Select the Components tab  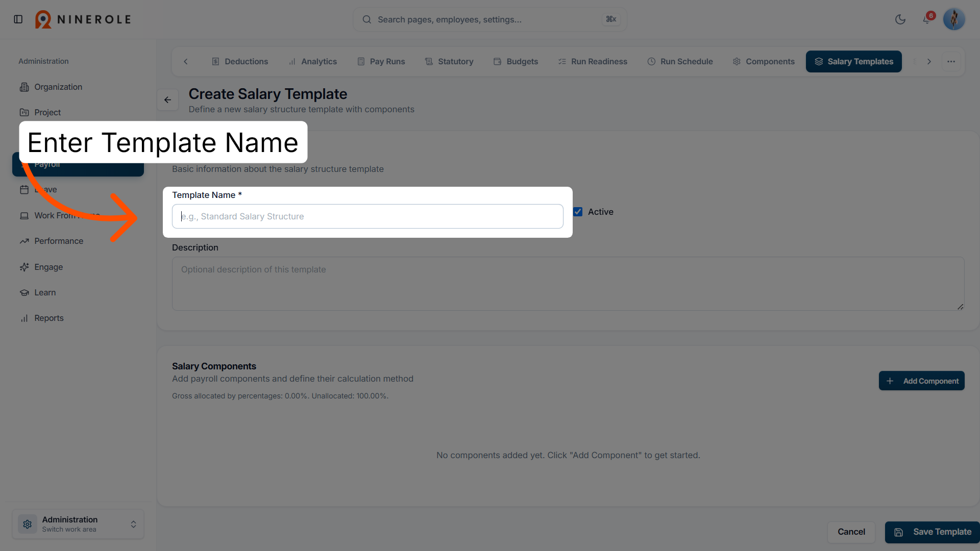764,62
